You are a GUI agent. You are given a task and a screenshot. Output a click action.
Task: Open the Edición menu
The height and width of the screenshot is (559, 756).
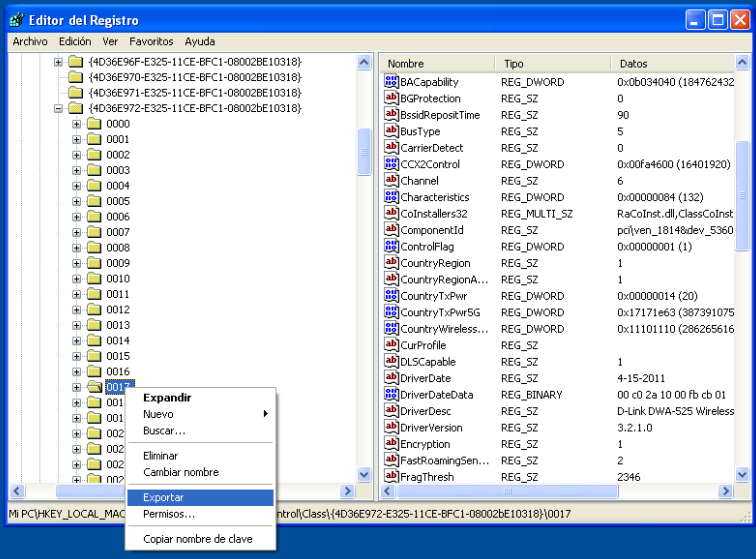pos(74,41)
